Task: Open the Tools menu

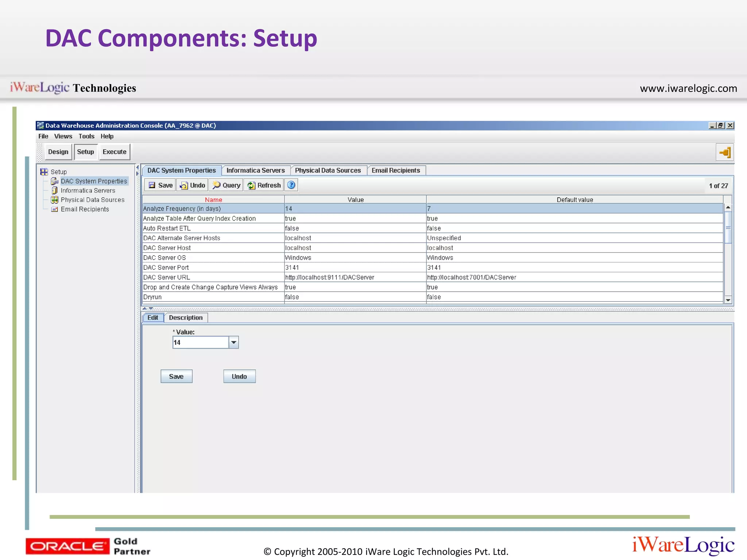Action: point(86,136)
